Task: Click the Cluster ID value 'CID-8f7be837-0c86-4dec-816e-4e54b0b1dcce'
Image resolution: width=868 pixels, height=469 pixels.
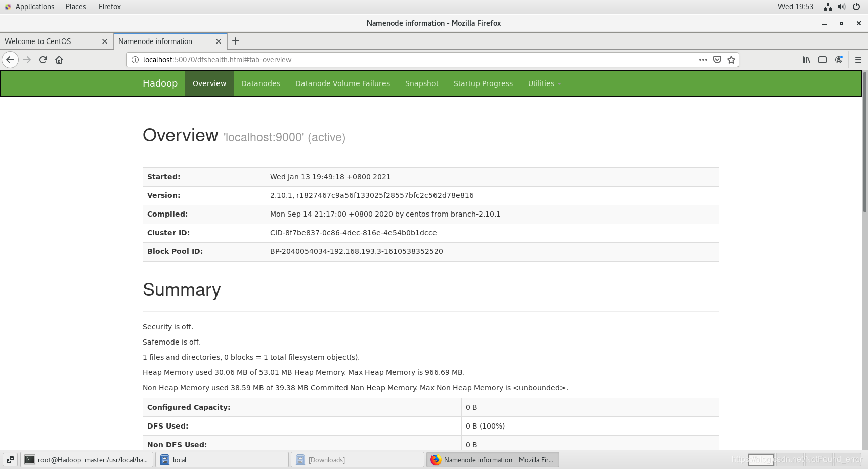Action: click(353, 233)
